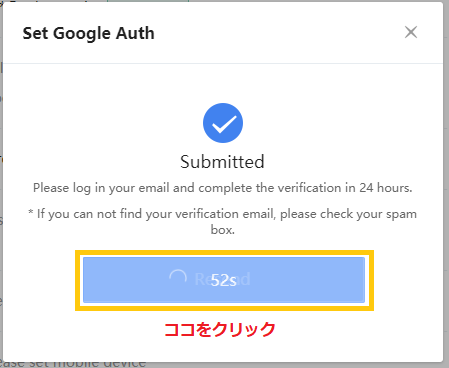Viewport: 449px width, 368px height.
Task: Click the dimmed overlay left of dialog
Action: 1,183
